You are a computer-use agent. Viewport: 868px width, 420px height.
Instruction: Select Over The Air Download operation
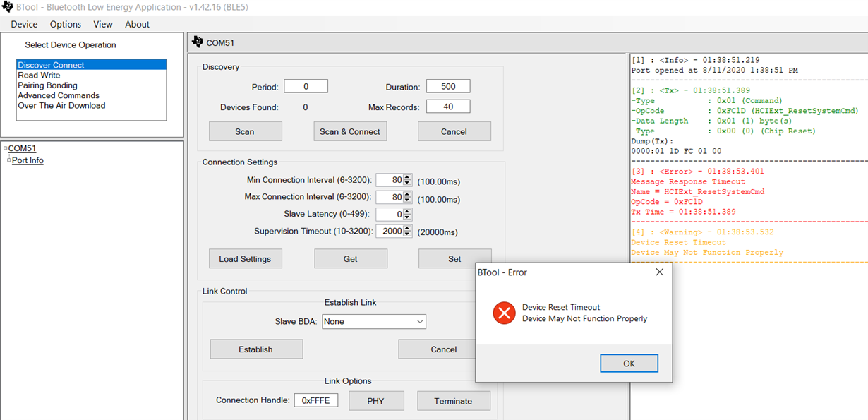[91, 105]
